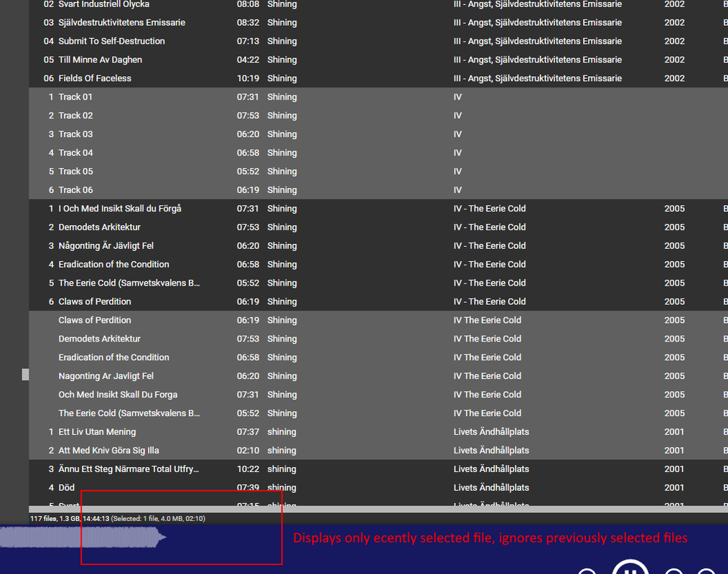The width and height of the screenshot is (728, 574).
Task: Select numbered track 4 Eradication of the Condition
Action: click(378, 265)
